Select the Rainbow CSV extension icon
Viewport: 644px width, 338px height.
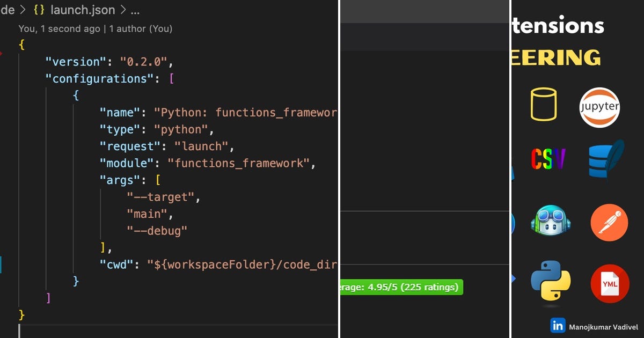coord(548,159)
